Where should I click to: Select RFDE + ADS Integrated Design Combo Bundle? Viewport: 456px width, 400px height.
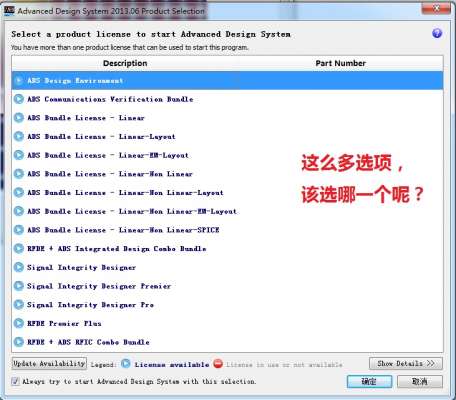[x=227, y=248]
